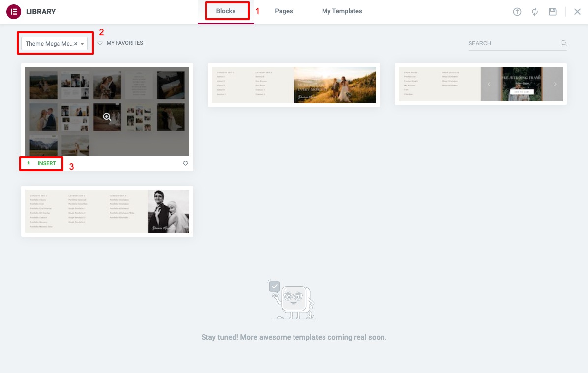The width and height of the screenshot is (588, 373).
Task: Remove the Theme Mega Menu filter chip
Action: [x=75, y=43]
